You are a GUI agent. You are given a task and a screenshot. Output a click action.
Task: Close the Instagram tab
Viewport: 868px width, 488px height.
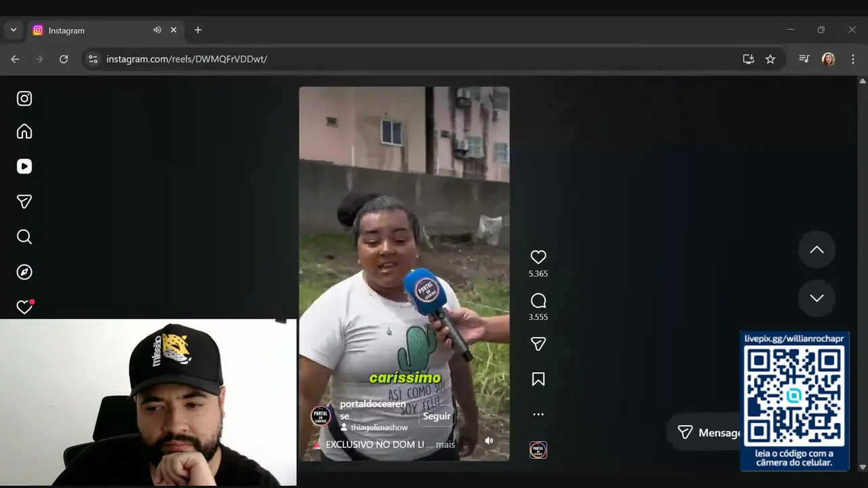point(174,30)
